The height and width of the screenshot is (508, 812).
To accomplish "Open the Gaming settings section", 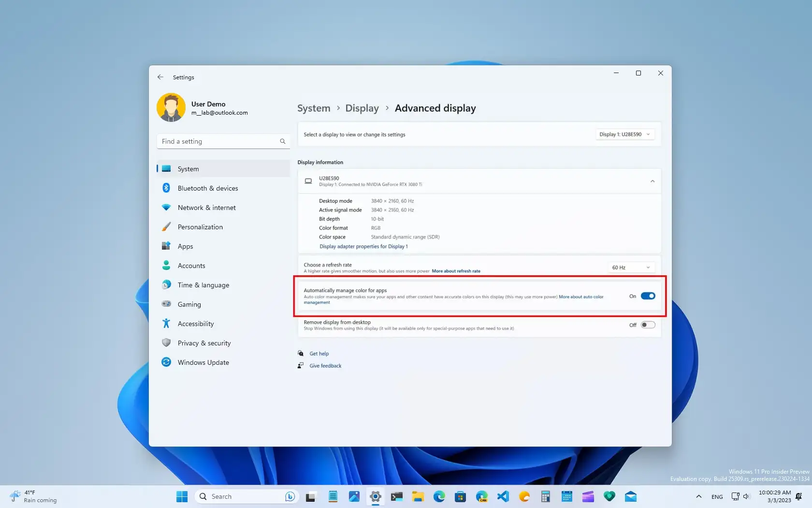I will (x=189, y=304).
